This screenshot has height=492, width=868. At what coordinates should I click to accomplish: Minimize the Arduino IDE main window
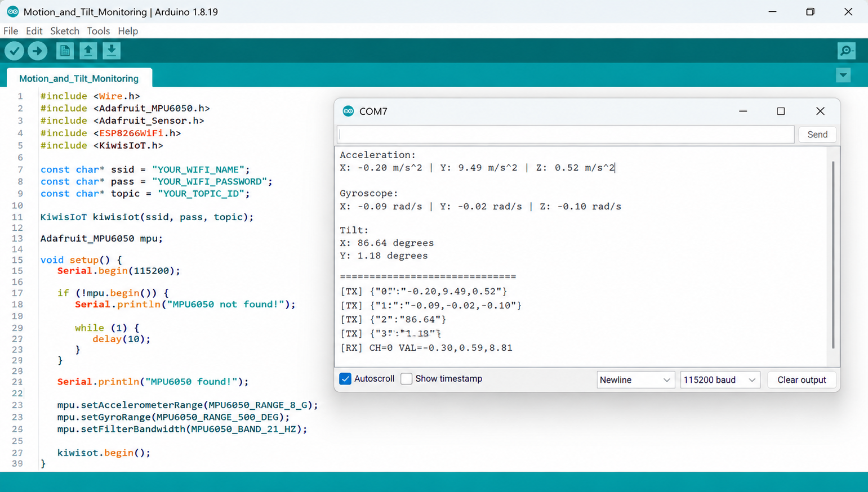[x=772, y=12]
